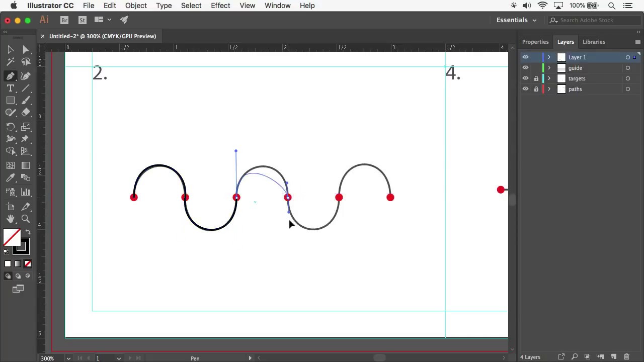Click Locate Object magnifier in Layers panel
The height and width of the screenshot is (362, 644).
574,357
